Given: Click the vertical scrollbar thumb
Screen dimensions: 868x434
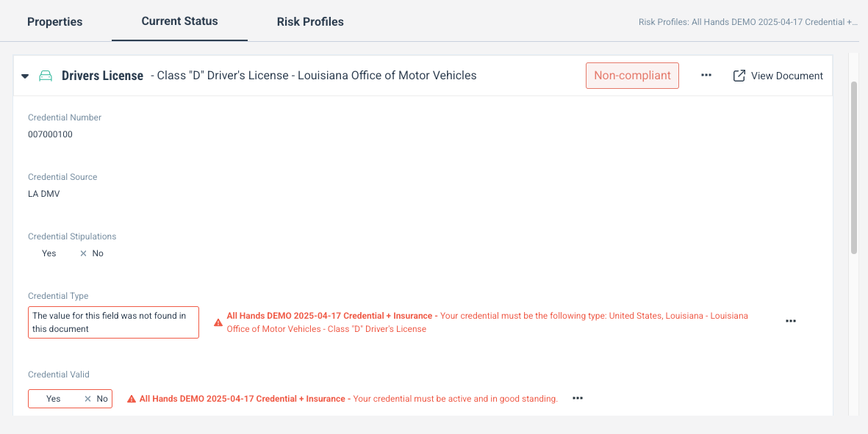Looking at the screenshot, I should click(854, 167).
